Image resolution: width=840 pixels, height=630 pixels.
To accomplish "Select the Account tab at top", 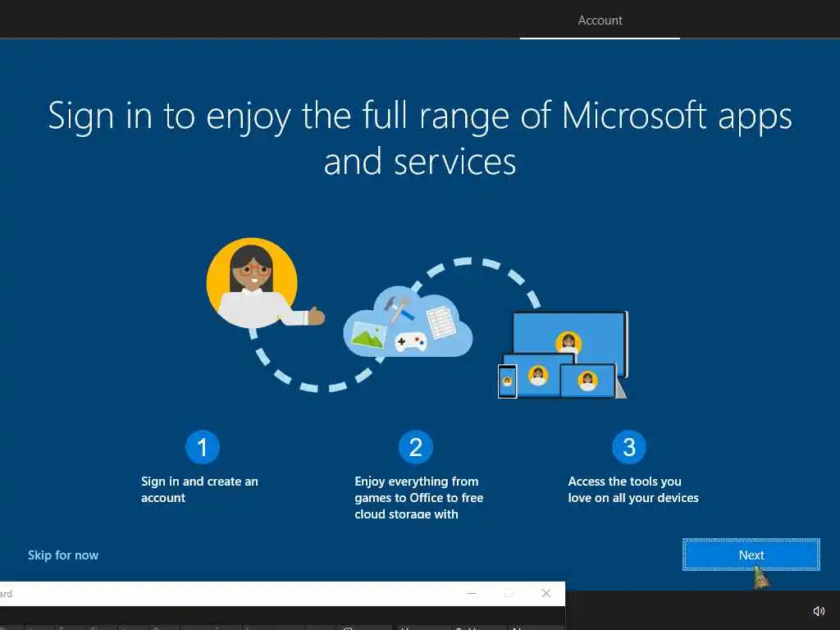I will point(600,21).
